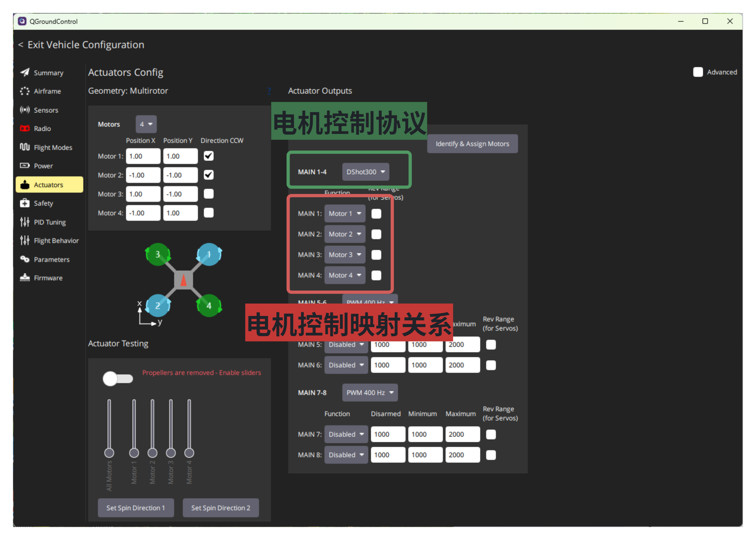
Task: Enable the Advanced checkbox
Action: click(x=698, y=72)
